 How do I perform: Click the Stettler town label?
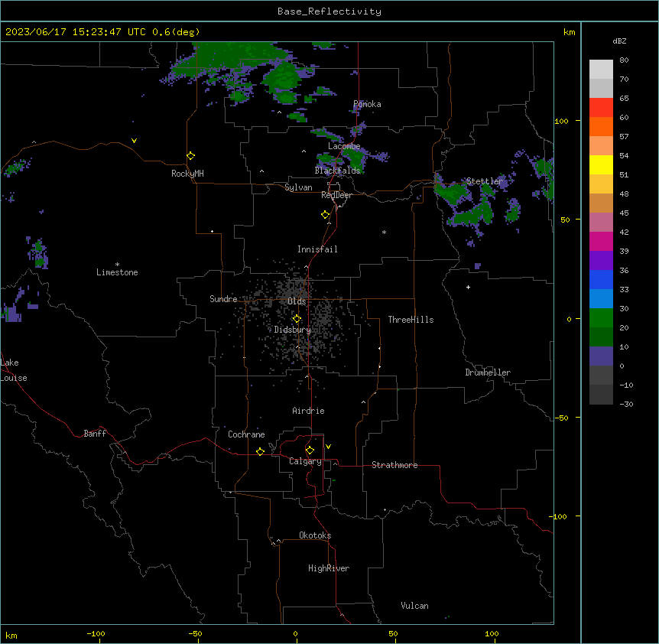click(x=485, y=181)
